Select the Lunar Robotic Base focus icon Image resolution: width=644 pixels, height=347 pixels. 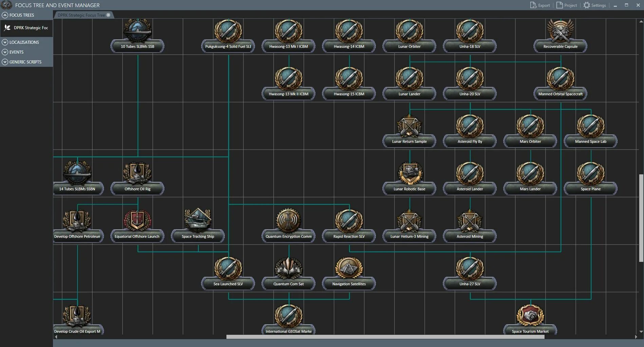409,173
